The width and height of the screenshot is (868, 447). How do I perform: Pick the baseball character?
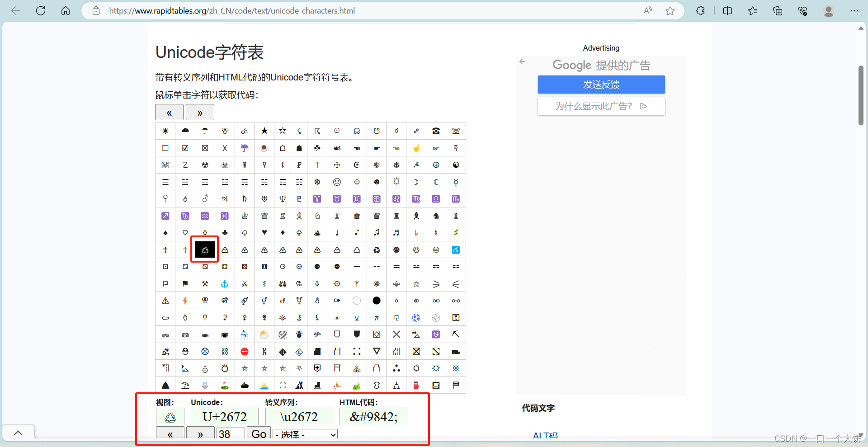[436, 318]
